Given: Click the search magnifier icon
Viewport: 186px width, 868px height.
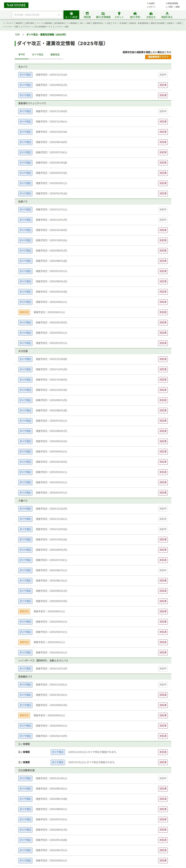Looking at the screenshot, I should [59, 15].
